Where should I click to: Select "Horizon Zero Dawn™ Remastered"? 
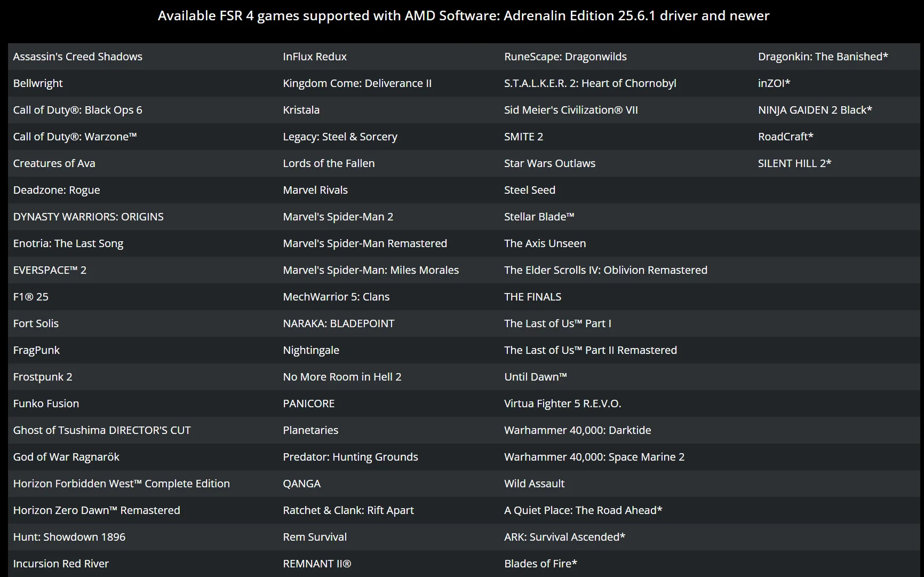pos(97,510)
